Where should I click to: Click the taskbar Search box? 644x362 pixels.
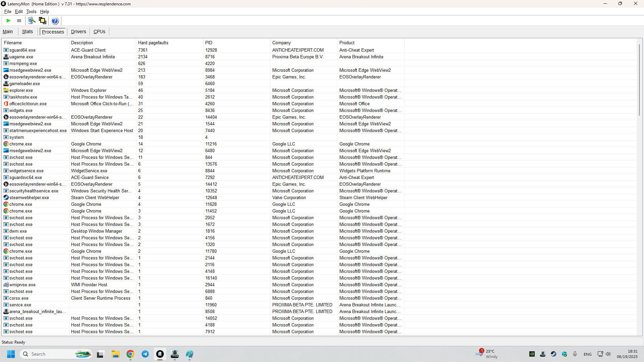[x=56, y=354]
